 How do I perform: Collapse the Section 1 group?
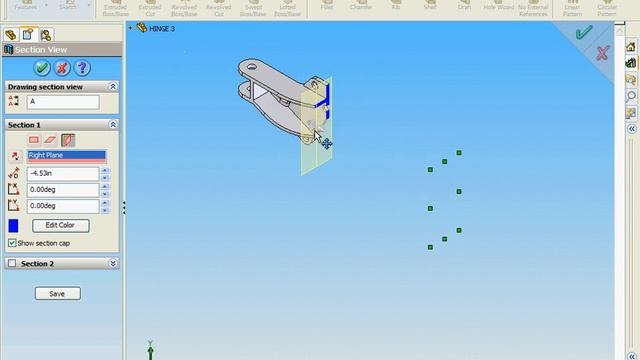click(x=113, y=124)
